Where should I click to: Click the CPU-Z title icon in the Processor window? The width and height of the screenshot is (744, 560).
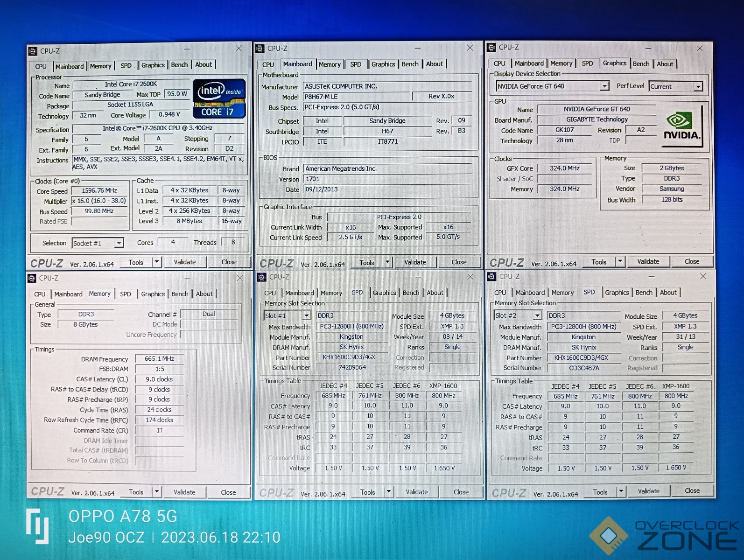[33, 51]
